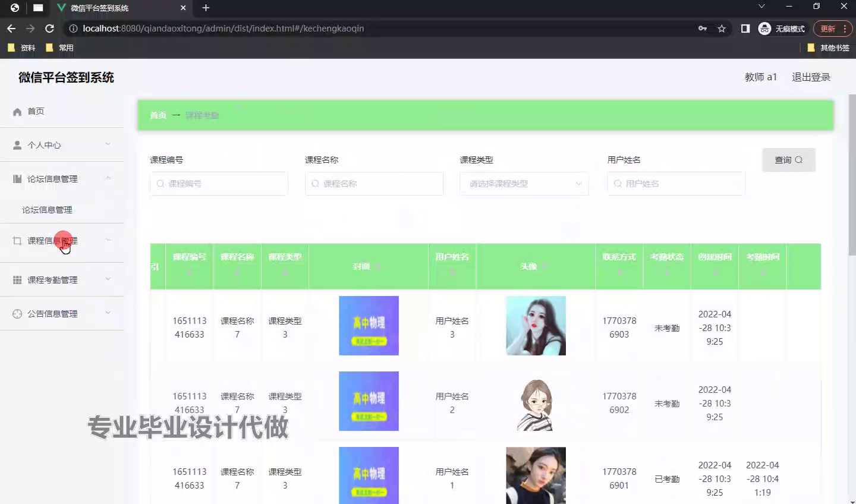Open 高中物理 cover image in 用户姓名 2 row

369,401
